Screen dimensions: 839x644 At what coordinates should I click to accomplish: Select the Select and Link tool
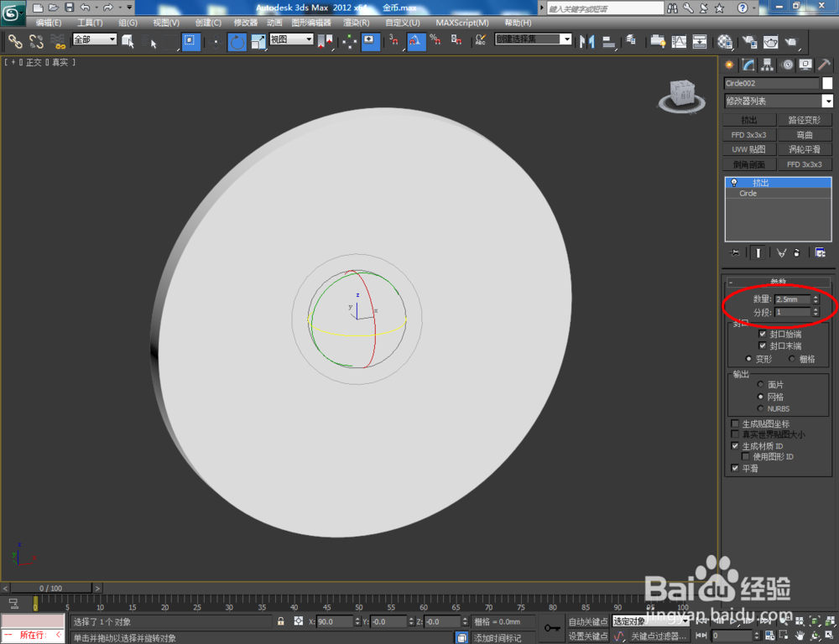[13, 41]
